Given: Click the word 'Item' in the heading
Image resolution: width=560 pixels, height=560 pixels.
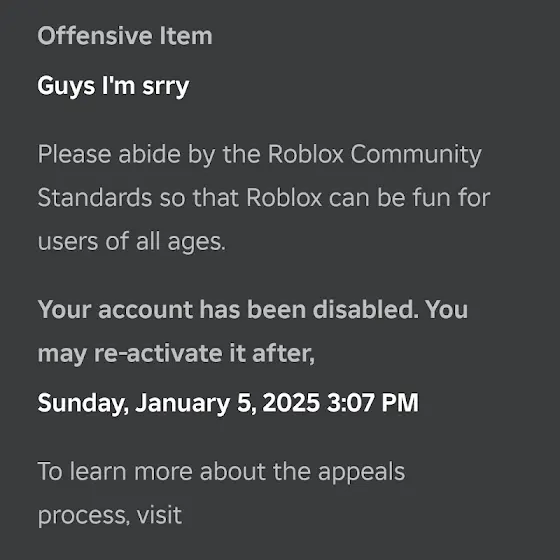Looking at the screenshot, I should 186,36.
